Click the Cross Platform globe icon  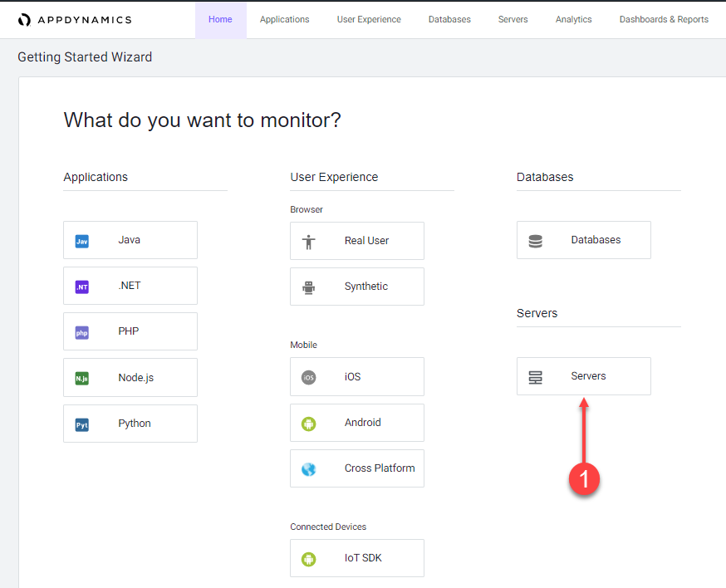point(309,469)
